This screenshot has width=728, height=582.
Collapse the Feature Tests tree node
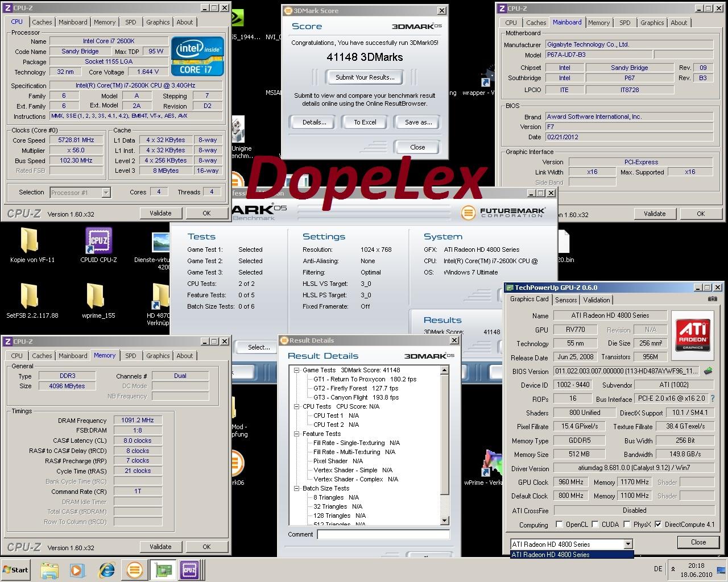click(x=296, y=434)
